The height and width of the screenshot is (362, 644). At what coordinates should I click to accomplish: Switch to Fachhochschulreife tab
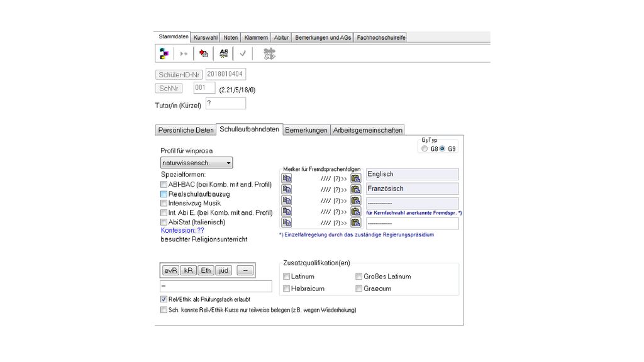click(x=380, y=37)
